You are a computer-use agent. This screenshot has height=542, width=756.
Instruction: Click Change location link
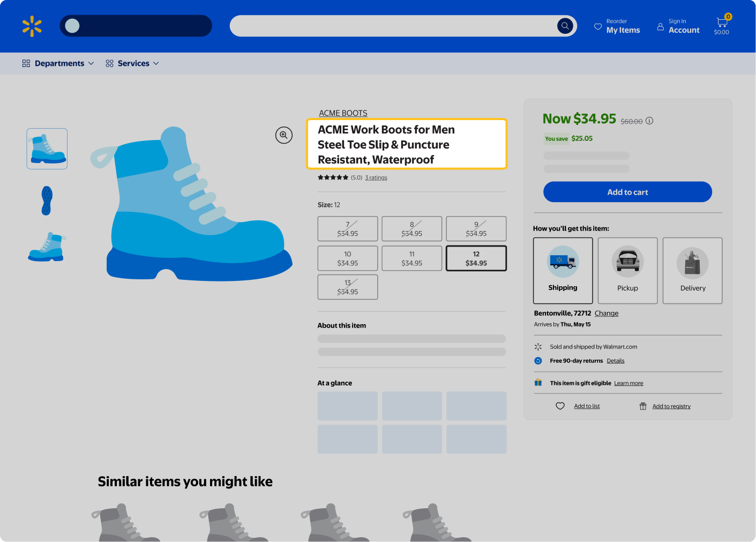click(x=607, y=313)
